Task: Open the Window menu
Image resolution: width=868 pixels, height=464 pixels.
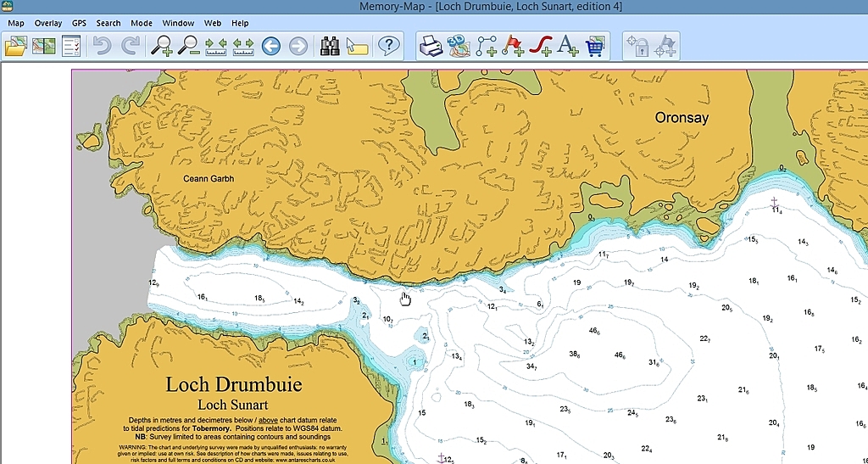Action: pos(178,23)
